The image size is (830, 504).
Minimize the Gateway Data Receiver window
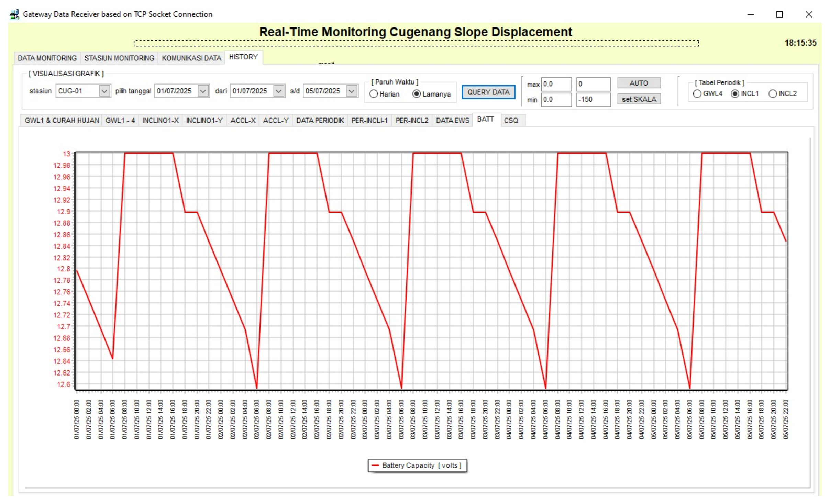tap(751, 14)
